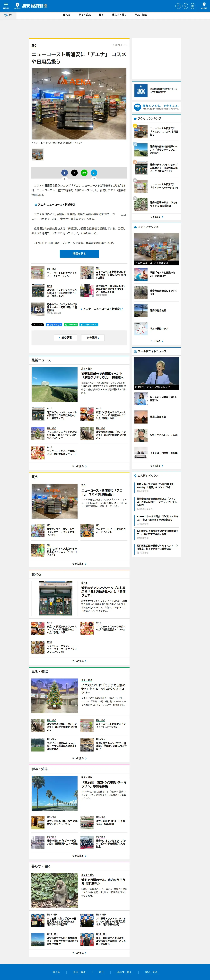Select 学ぶ・知る in the top navigation
The width and height of the screenshot is (210, 980).
(141, 15)
